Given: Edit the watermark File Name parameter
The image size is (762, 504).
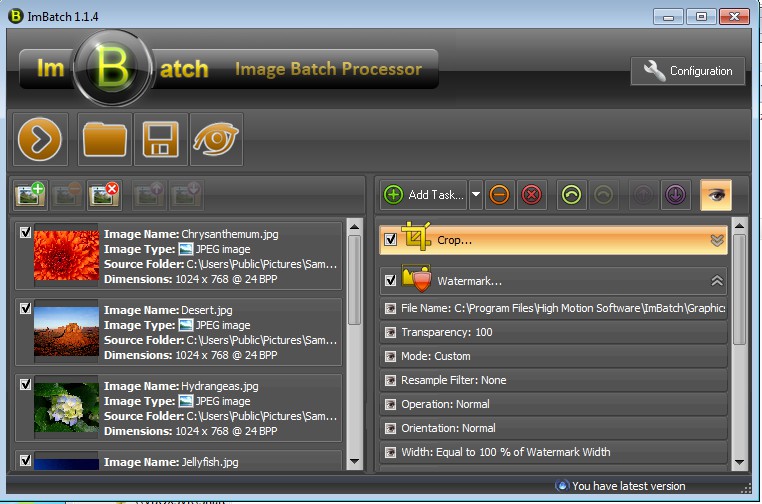Looking at the screenshot, I should point(554,308).
